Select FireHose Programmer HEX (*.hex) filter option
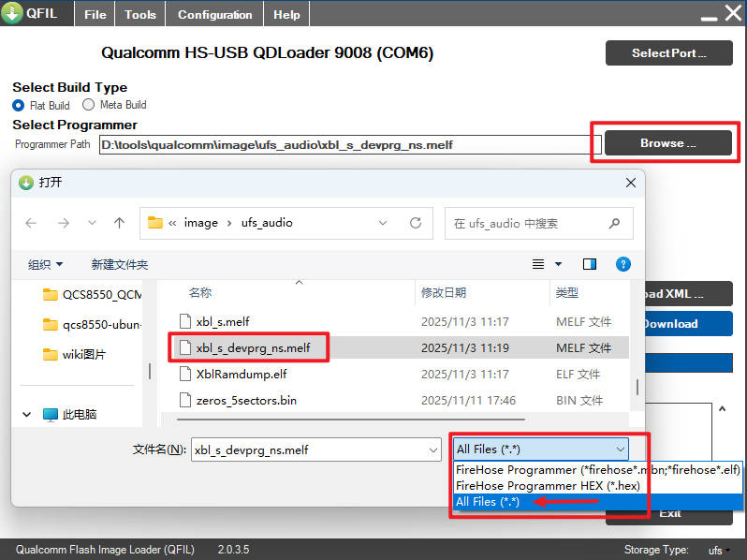Screen dimensions: 747x560 (535, 486)
